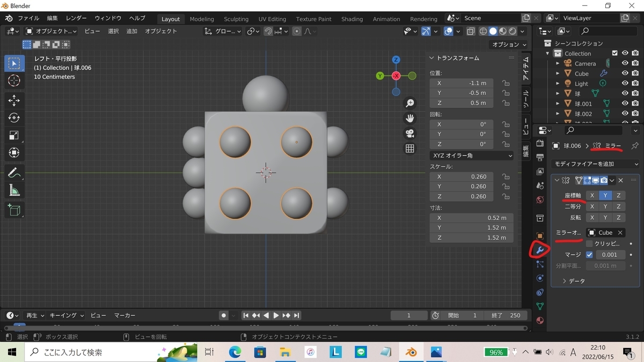Hide the Cube object in outliner

(x=625, y=73)
